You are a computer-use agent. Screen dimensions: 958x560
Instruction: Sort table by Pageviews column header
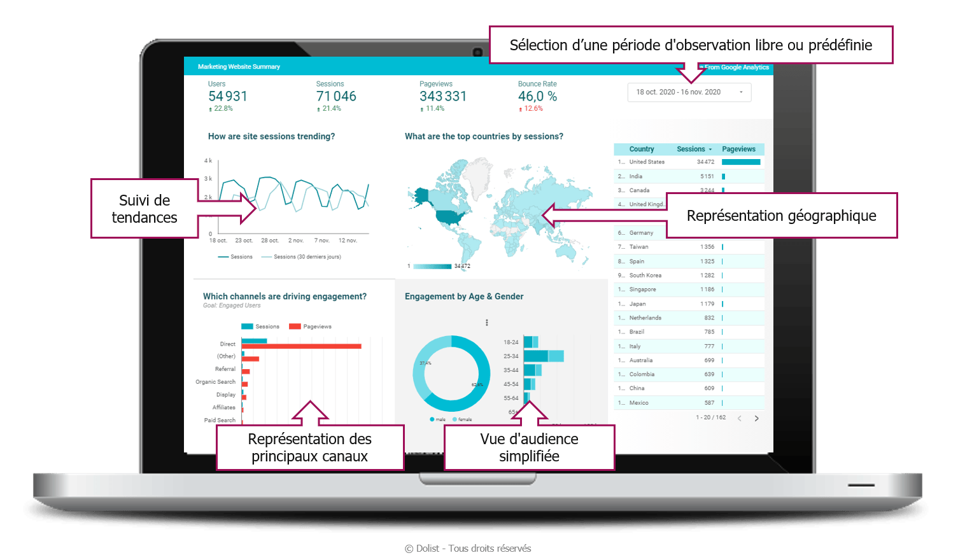point(738,149)
